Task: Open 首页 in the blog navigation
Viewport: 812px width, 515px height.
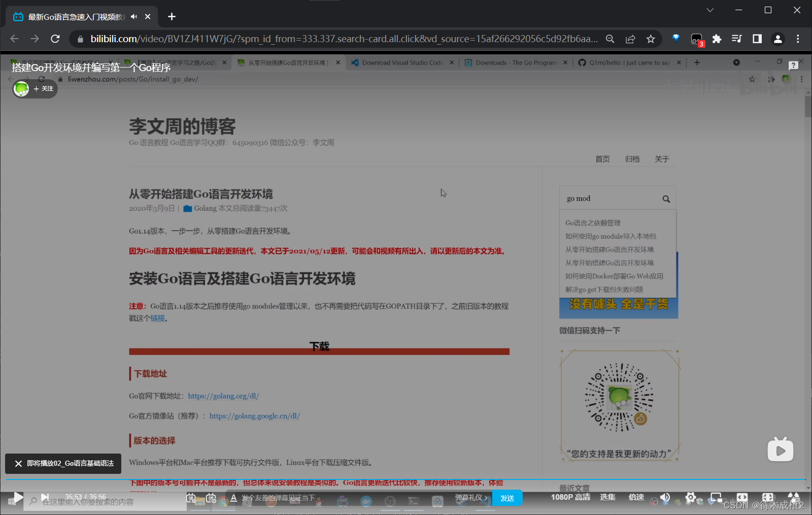Action: pyautogui.click(x=602, y=159)
